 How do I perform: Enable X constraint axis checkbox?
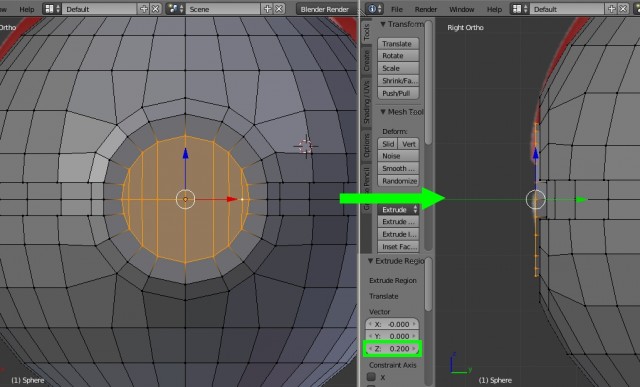coord(371,376)
